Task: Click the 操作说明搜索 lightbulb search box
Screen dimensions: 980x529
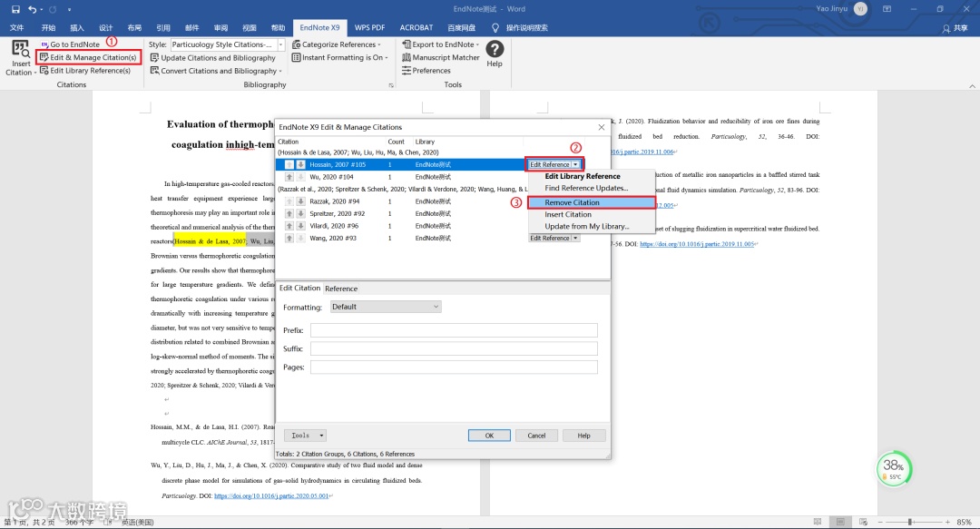Action: [520, 27]
